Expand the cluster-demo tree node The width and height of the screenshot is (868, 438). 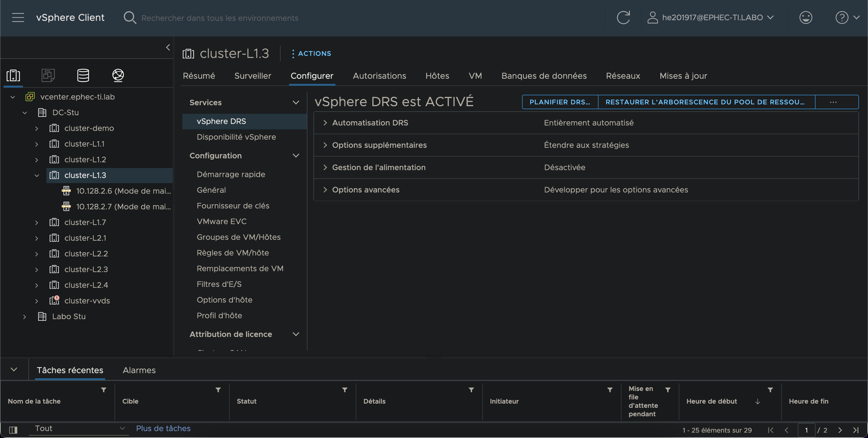[x=36, y=129]
